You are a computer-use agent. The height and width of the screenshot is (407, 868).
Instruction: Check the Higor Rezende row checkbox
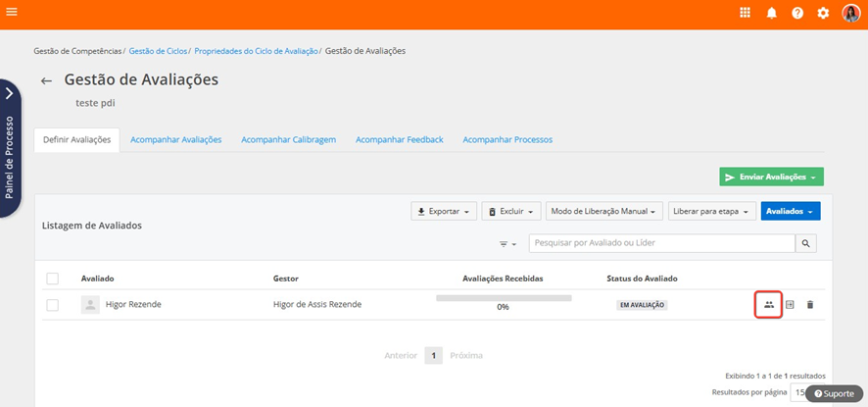[x=53, y=305]
